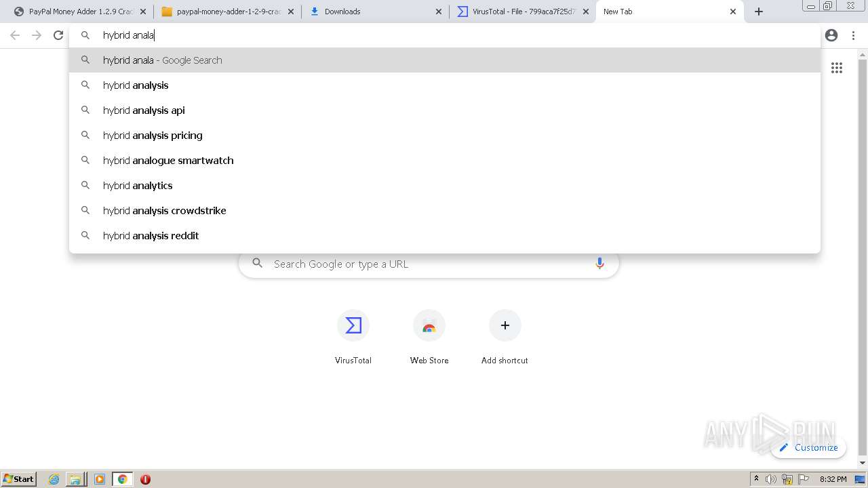
Task: Pick the 'hybrid analysis pricing' suggestion
Action: pyautogui.click(x=445, y=136)
